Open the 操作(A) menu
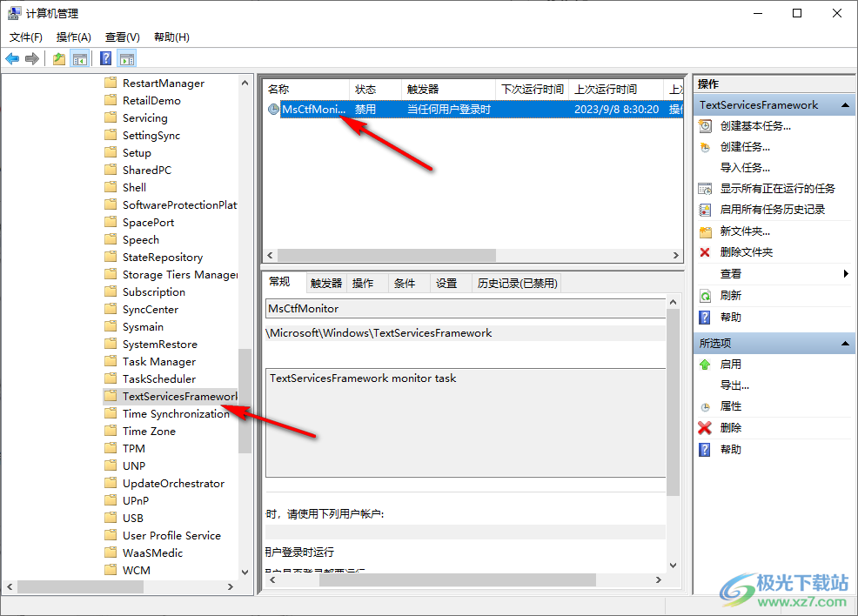Viewport: 858px width, 616px height. tap(73, 37)
